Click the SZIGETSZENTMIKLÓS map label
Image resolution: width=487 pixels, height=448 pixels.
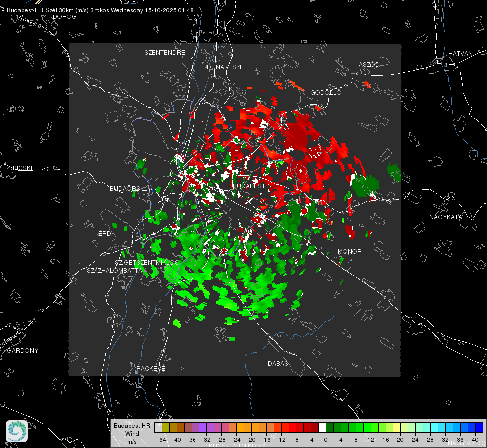(147, 262)
